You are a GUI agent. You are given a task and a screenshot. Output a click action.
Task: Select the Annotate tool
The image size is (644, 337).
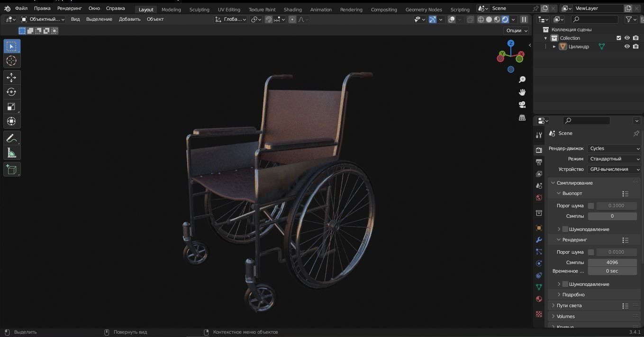[12, 138]
